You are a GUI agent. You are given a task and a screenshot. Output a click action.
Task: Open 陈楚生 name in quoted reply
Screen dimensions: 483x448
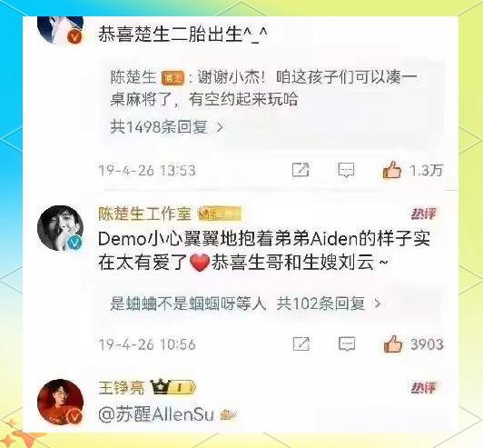[x=133, y=77]
